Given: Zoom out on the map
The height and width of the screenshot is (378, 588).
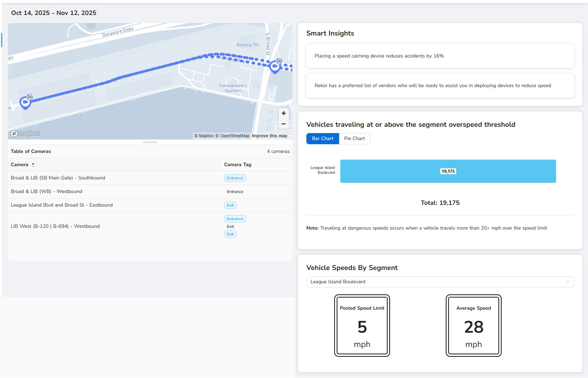Looking at the screenshot, I should tap(283, 124).
